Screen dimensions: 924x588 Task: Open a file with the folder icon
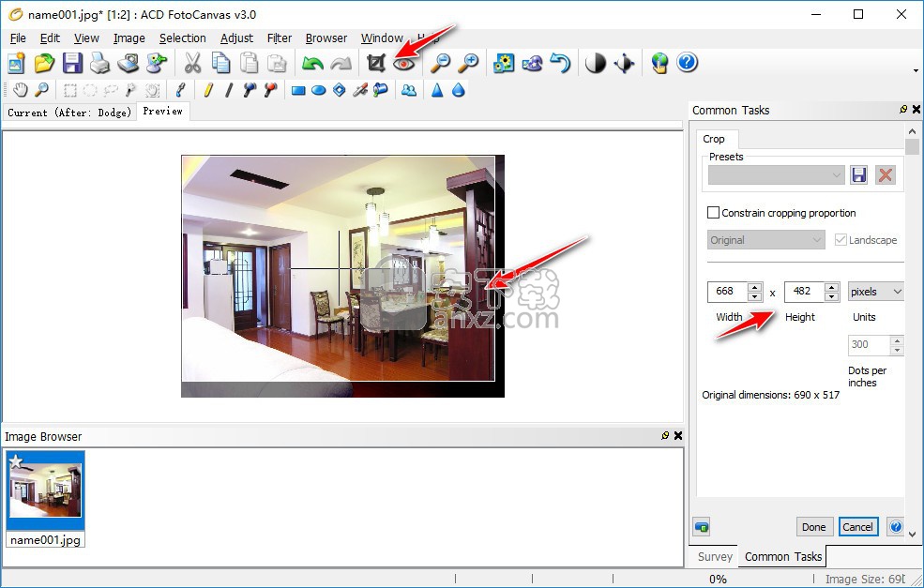point(44,63)
